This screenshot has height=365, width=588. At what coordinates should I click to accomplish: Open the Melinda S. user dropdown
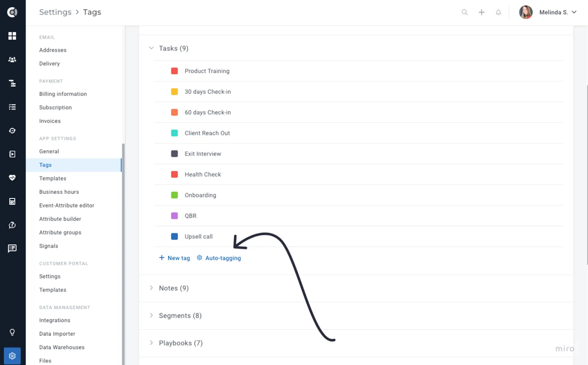[558, 12]
